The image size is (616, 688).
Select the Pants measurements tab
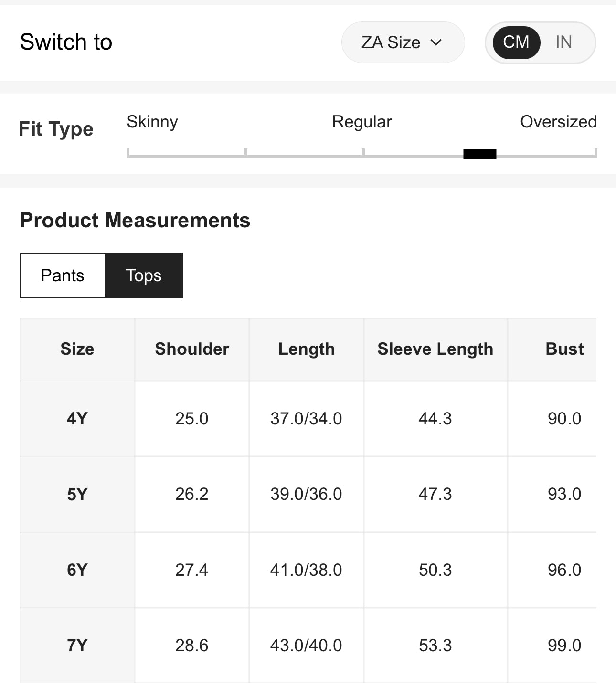click(63, 275)
